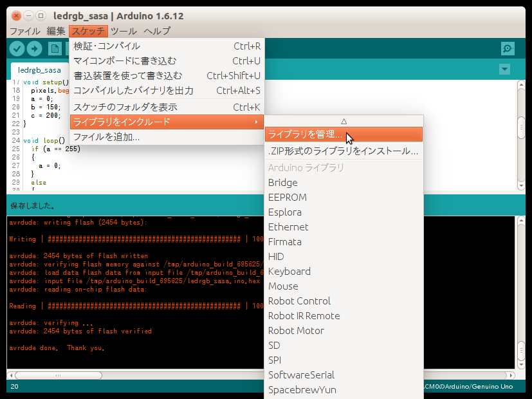Click the New sketch document icon
Viewport: 532px width, 399px height.
(x=55, y=49)
